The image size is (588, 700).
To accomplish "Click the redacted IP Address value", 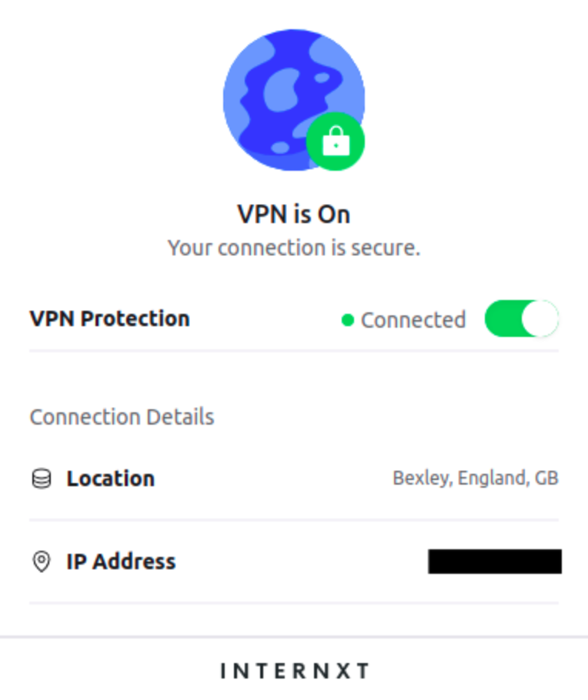I will [x=496, y=561].
